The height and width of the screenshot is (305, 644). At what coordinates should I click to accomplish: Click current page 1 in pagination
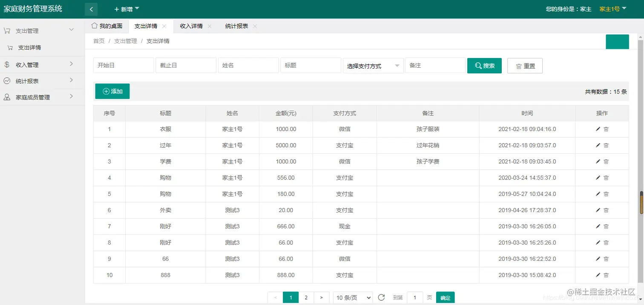coord(290,298)
